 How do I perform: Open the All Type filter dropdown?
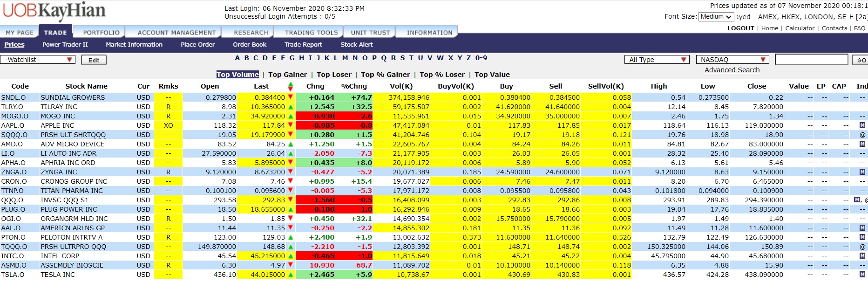coord(657,60)
